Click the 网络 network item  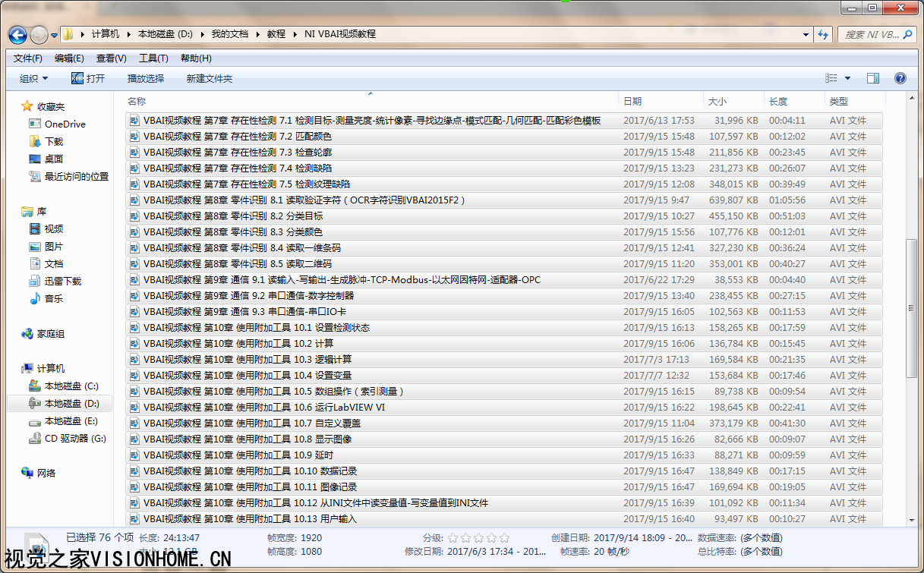click(46, 473)
